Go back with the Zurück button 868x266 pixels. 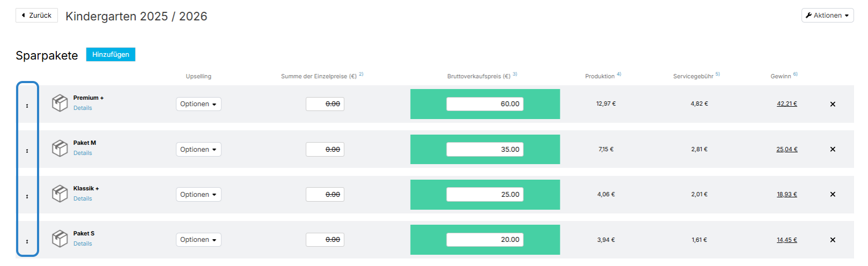(36, 16)
